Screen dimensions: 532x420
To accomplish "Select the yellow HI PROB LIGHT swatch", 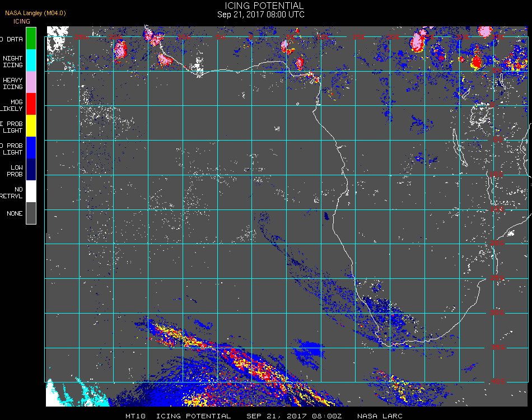I will tap(31, 126).
